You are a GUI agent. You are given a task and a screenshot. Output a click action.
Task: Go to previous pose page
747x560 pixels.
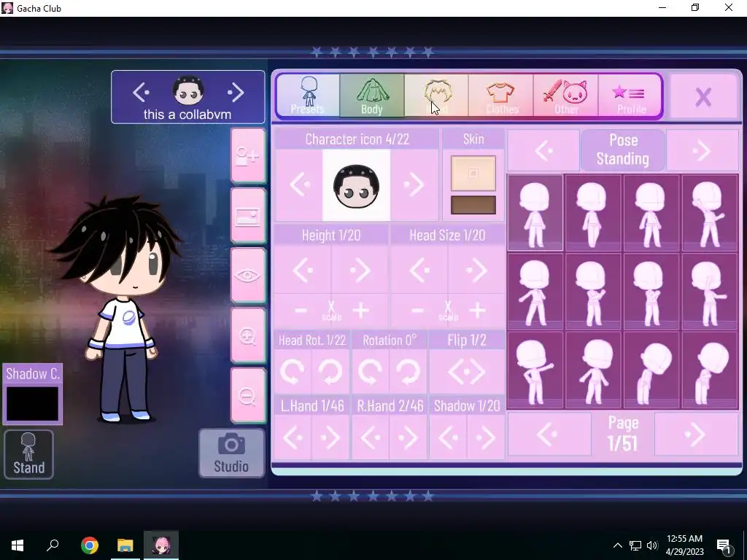tap(549, 434)
